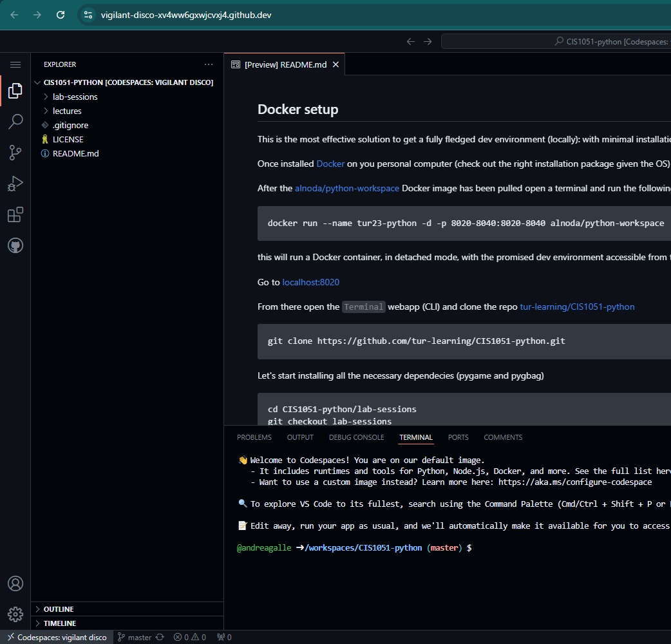Select the Explorer files icon
The height and width of the screenshot is (644, 671).
pyautogui.click(x=15, y=91)
